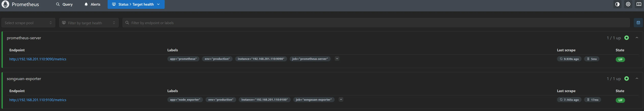Screen dimensions: 644x111
Task: Click the Prometheus logo icon
Action: tap(5, 4)
